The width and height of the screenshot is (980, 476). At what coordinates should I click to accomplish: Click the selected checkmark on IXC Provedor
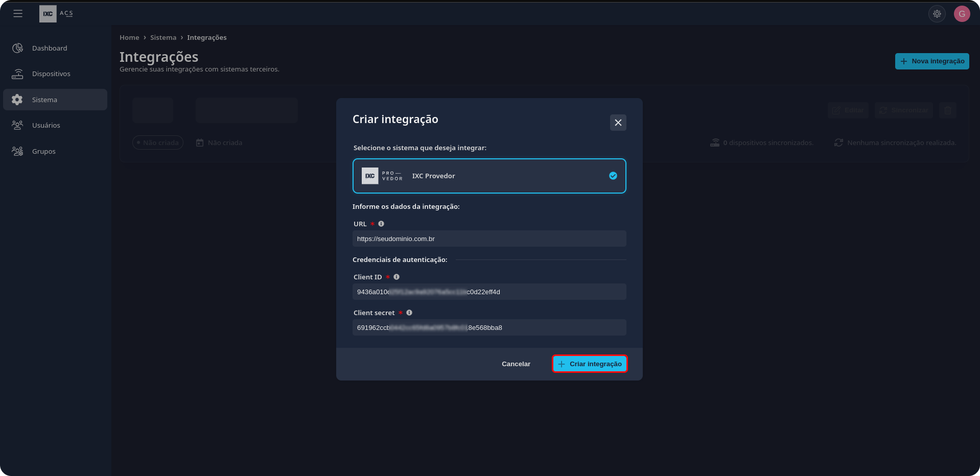(613, 176)
